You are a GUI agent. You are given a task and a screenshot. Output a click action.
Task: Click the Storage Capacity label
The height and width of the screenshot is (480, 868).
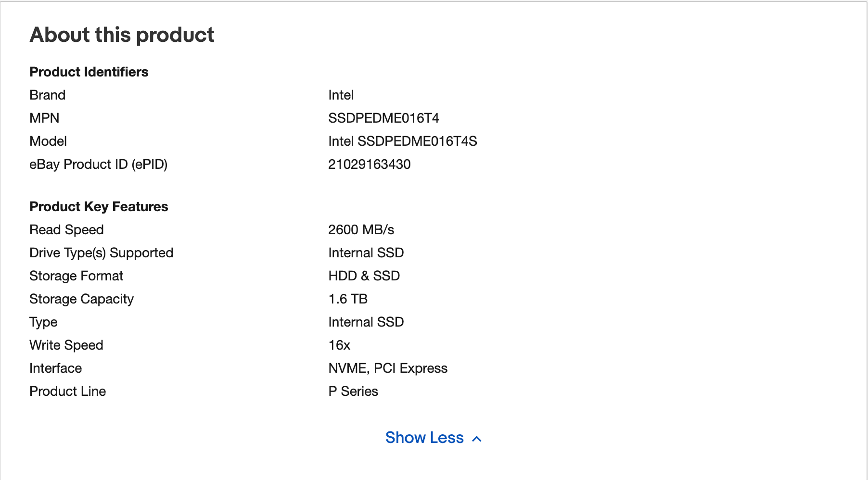81,299
